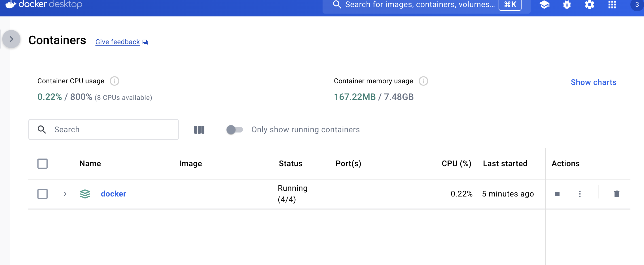644x265 pixels.
Task: Stop the docker compose stack
Action: [557, 194]
